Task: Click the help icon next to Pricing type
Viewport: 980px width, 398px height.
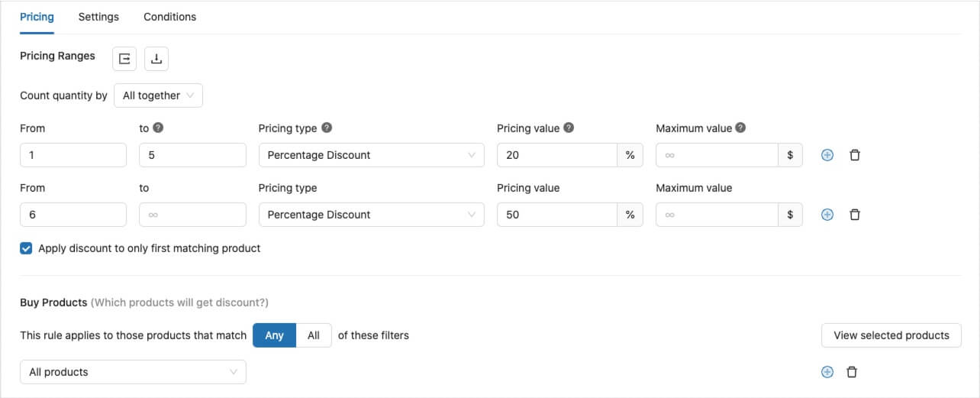Action: (x=327, y=128)
